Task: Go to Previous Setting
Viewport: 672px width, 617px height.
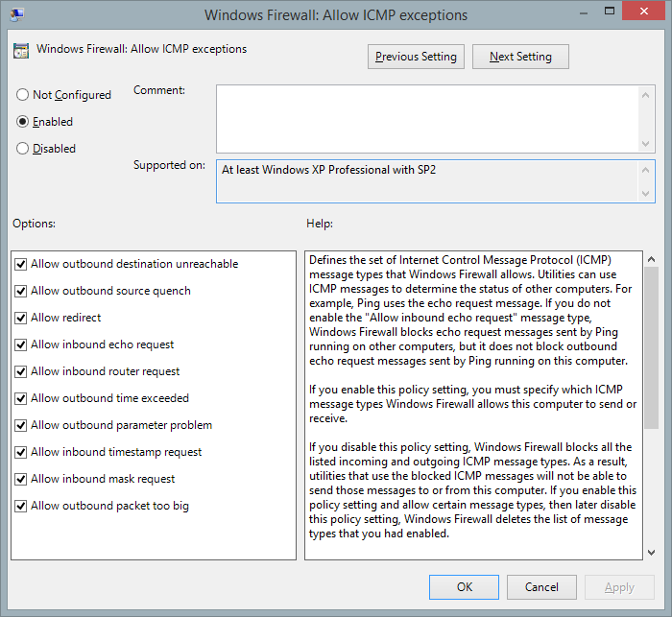Action: click(416, 57)
